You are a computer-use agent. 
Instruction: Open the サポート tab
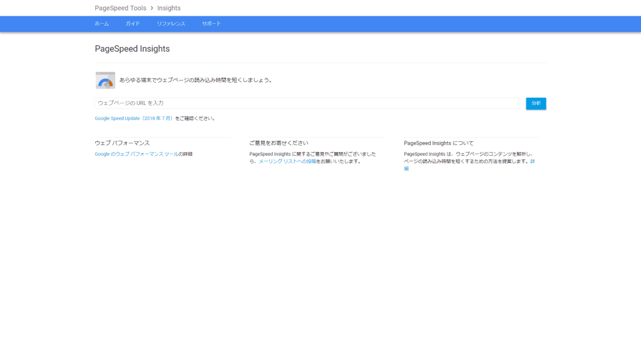tap(212, 24)
